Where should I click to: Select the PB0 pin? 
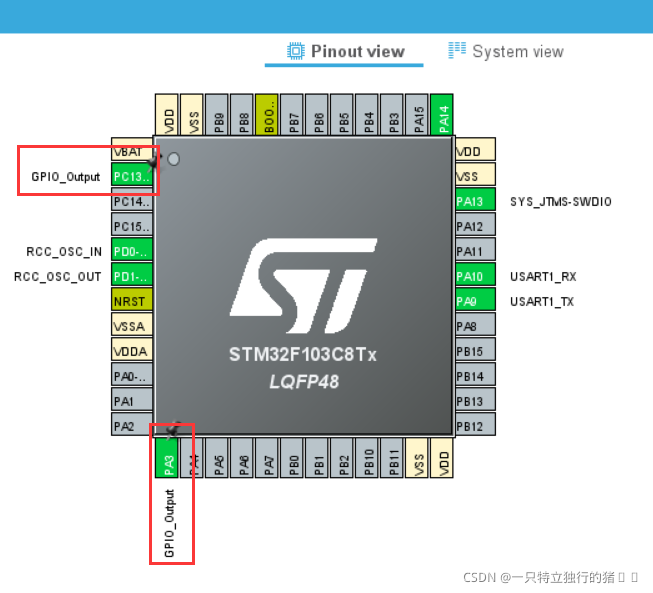point(292,458)
